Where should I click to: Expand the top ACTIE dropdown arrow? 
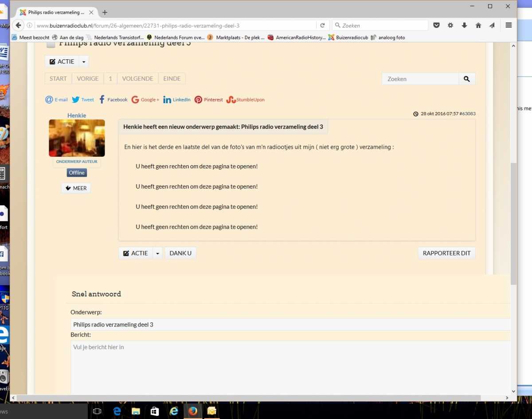pyautogui.click(x=84, y=62)
